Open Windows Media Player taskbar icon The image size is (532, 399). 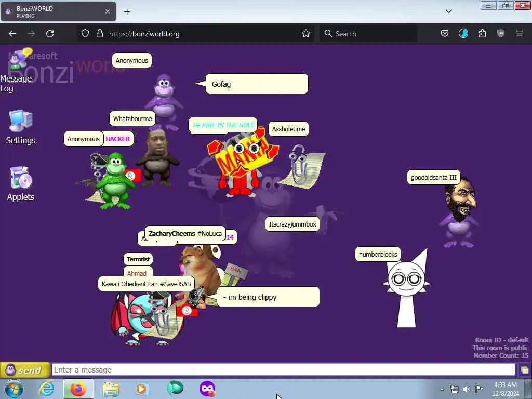pos(142,389)
